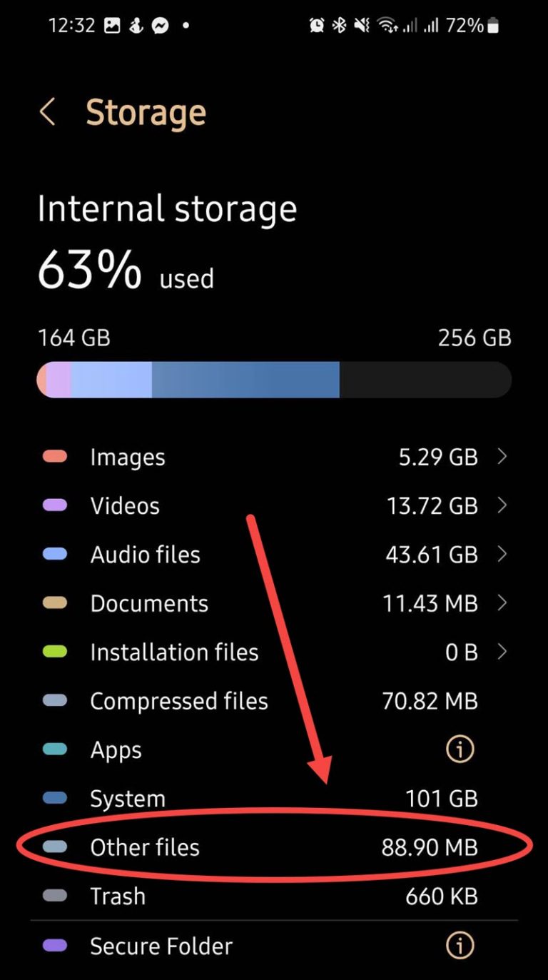This screenshot has width=548, height=980.
Task: Open the Other files storage section
Action: coord(214,847)
